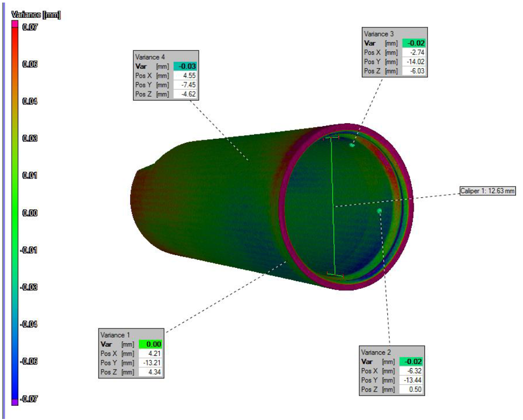Screen dimensions: 523x420
Task: Select Variance 1 Var value 0.00
Action: [x=150, y=344]
